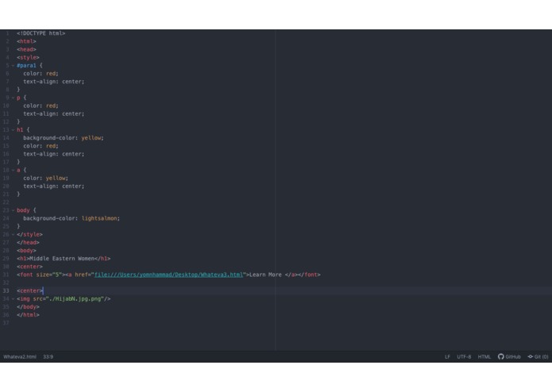Screen dimensions: 552x392
Task: Click 'color: red;' on line 10
Action: (x=41, y=106)
